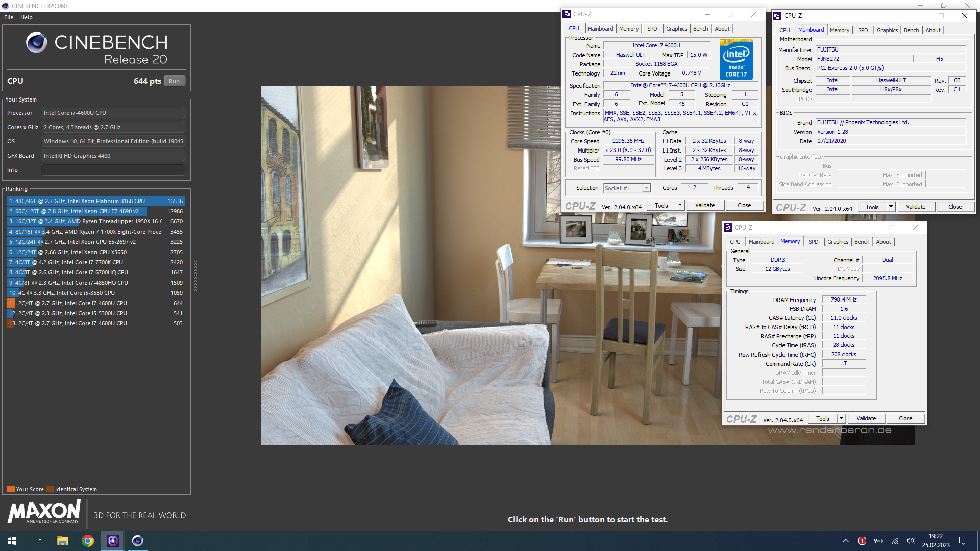Click Close button in Mainboard window
Screen dimensions: 980x551
pyautogui.click(x=955, y=207)
